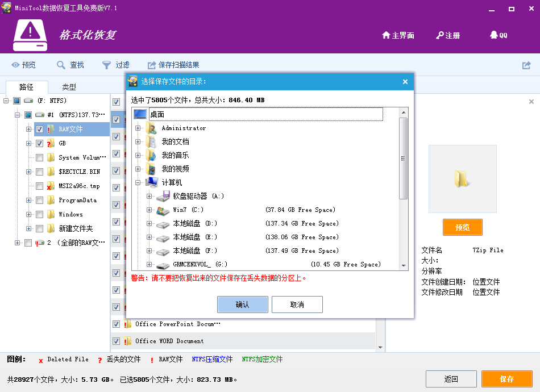Click the Administrator user folder icon
This screenshot has width=540, height=392.
click(151, 128)
